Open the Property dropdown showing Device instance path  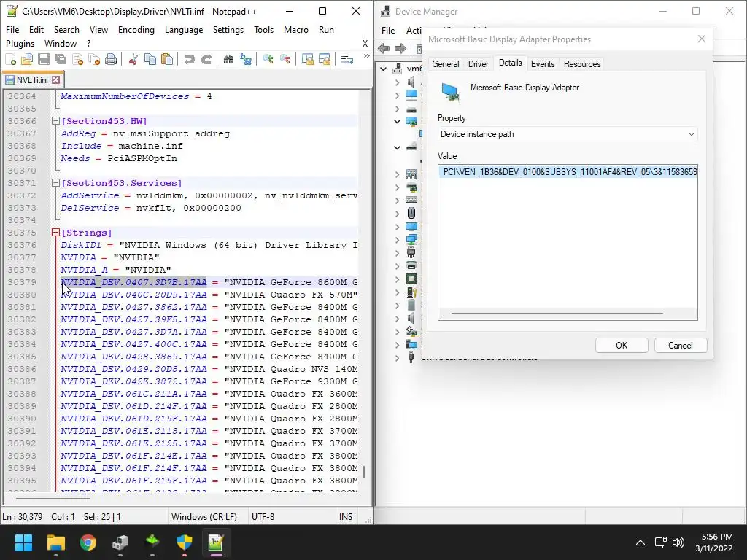(568, 134)
